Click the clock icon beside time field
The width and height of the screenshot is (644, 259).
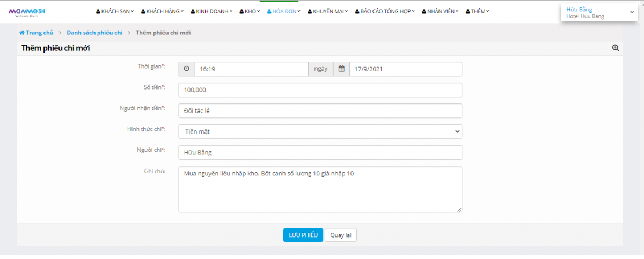186,69
